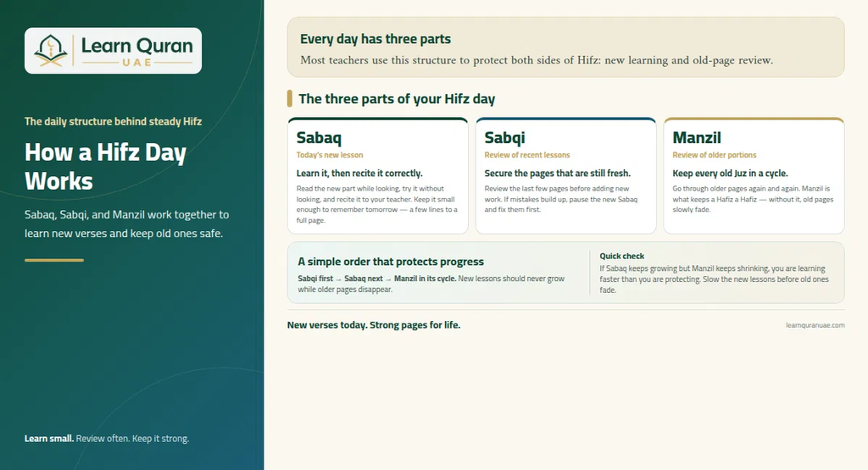The image size is (868, 470).
Task: Click the 'Review the last few pages' paragraph
Action: (561, 199)
